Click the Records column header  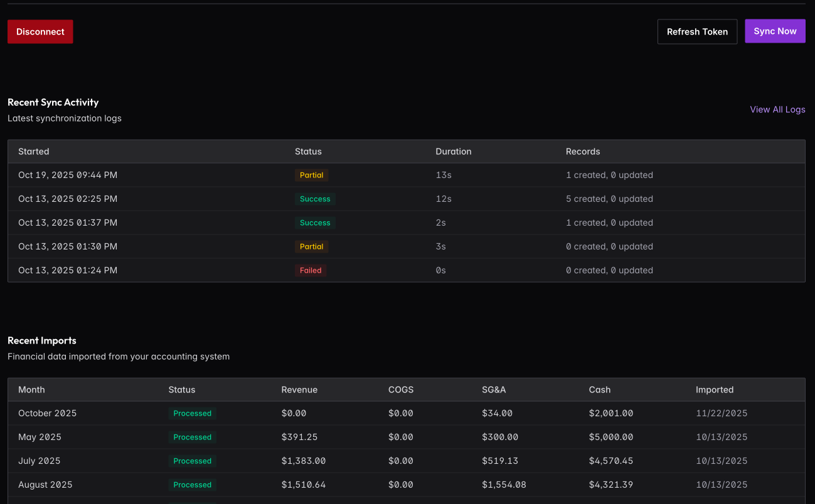click(583, 152)
